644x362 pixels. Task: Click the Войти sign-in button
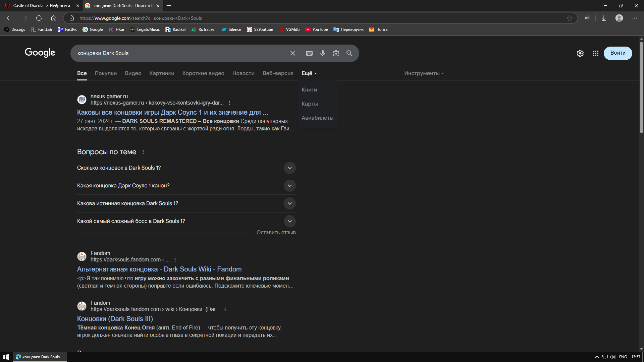(x=618, y=53)
